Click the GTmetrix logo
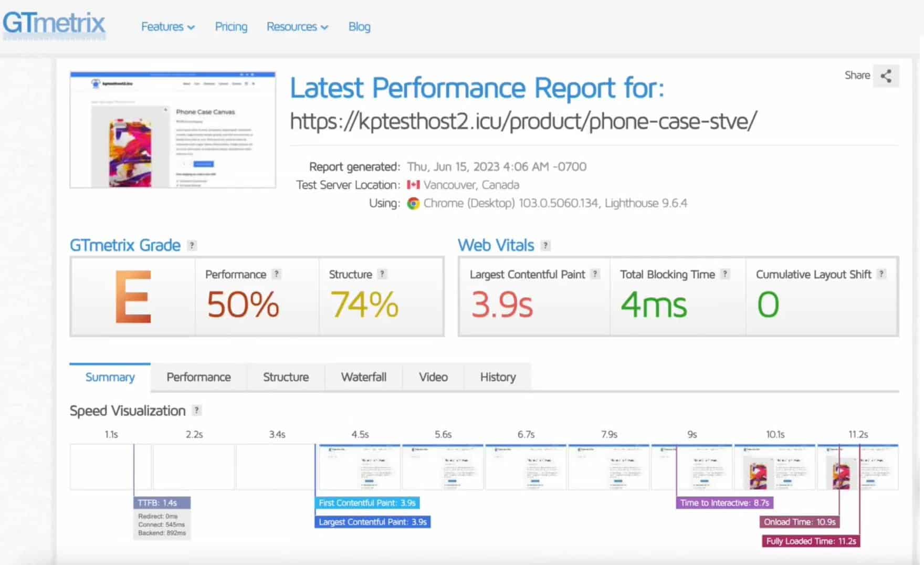 tap(54, 25)
